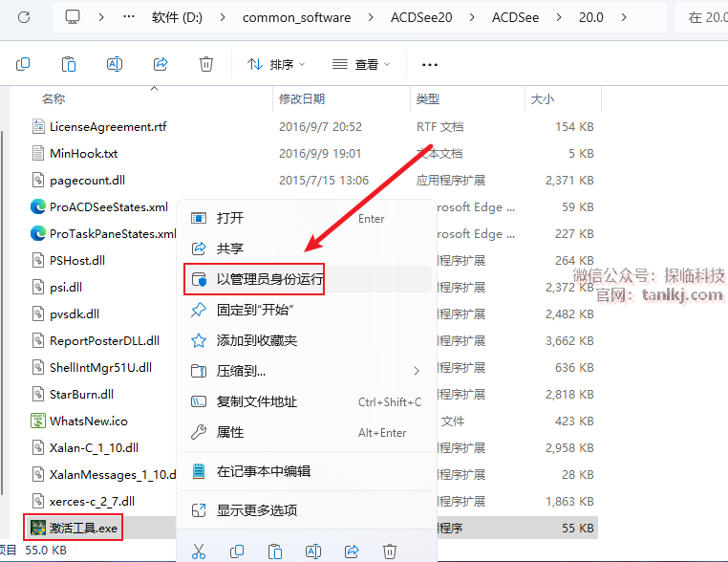Expand the chevron after common_software breadcrumb
Screen dimensions: 728x562
(371, 17)
